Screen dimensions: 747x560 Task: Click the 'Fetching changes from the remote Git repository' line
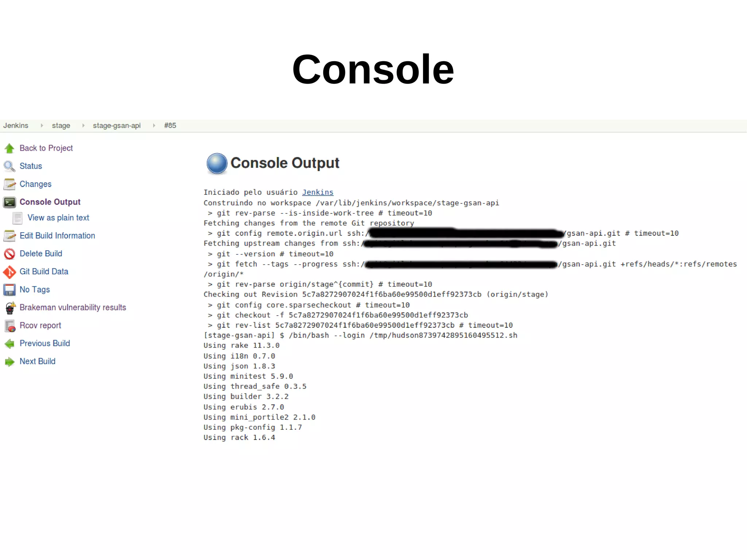(309, 223)
